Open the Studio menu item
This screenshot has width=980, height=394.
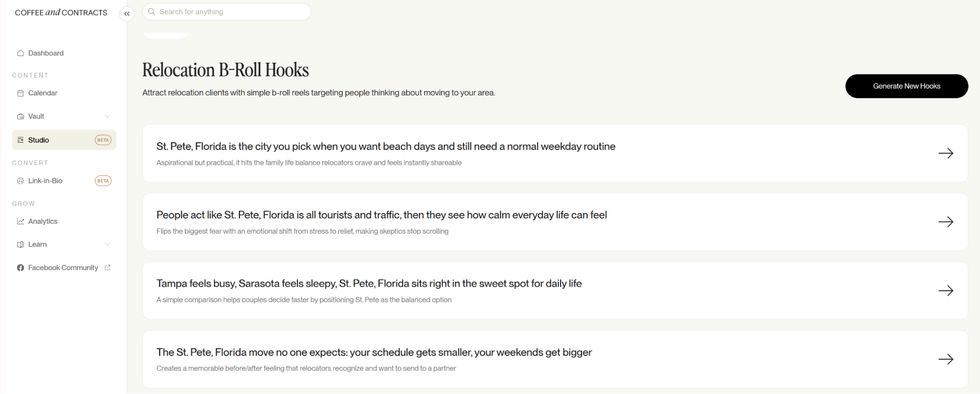64,140
